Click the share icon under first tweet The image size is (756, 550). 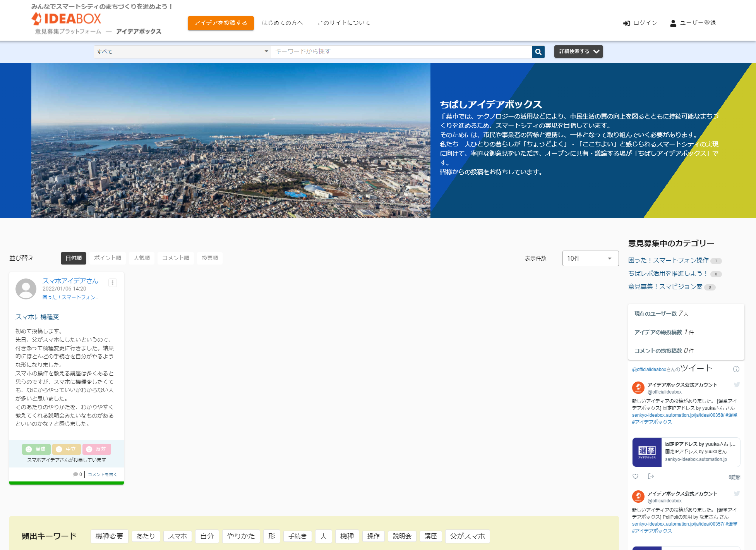651,476
